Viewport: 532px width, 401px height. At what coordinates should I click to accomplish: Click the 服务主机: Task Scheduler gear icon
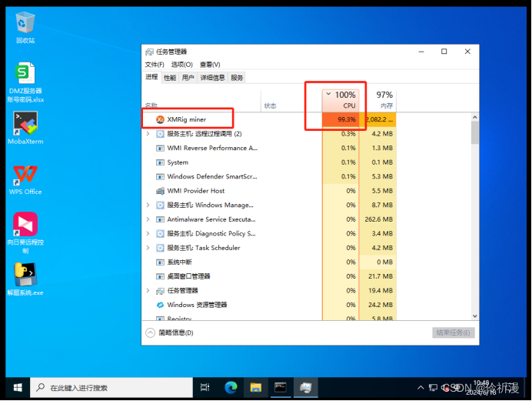pyautogui.click(x=160, y=248)
